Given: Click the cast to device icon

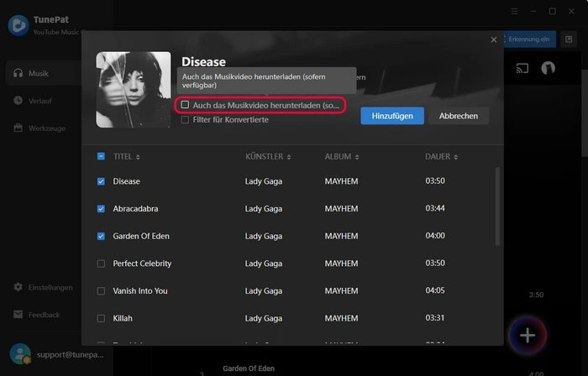Looking at the screenshot, I should click(522, 68).
